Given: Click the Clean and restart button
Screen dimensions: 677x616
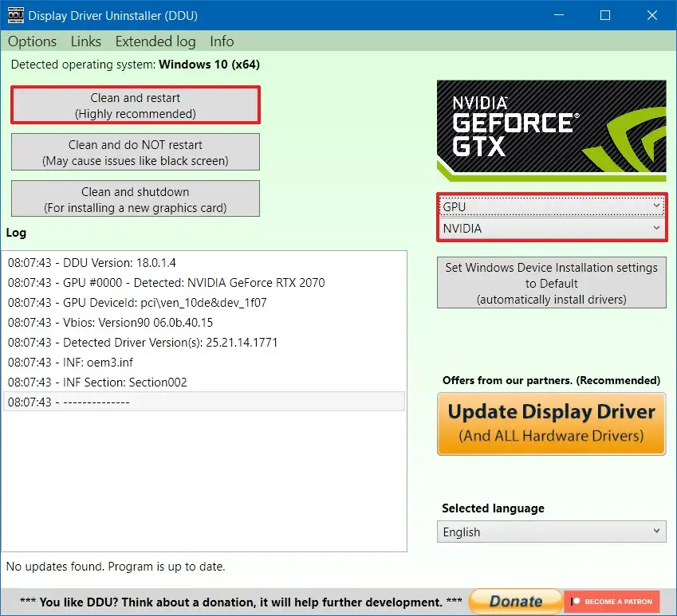Looking at the screenshot, I should 135,104.
